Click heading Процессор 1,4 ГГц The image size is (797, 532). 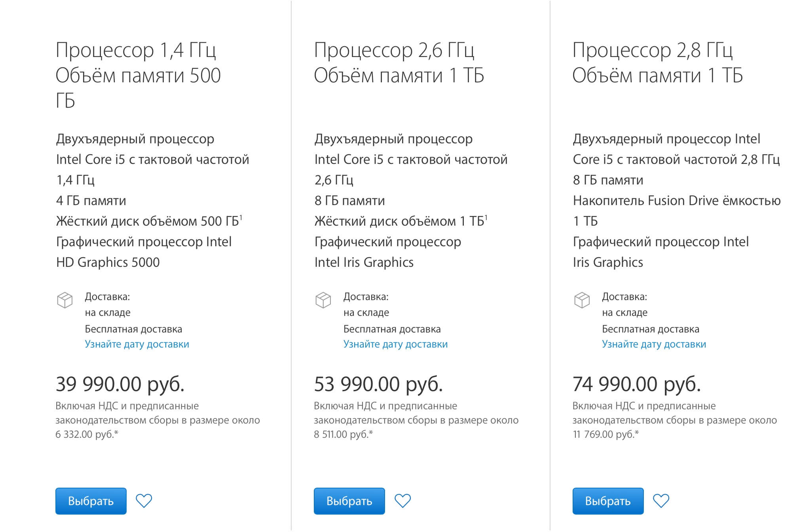click(x=136, y=50)
